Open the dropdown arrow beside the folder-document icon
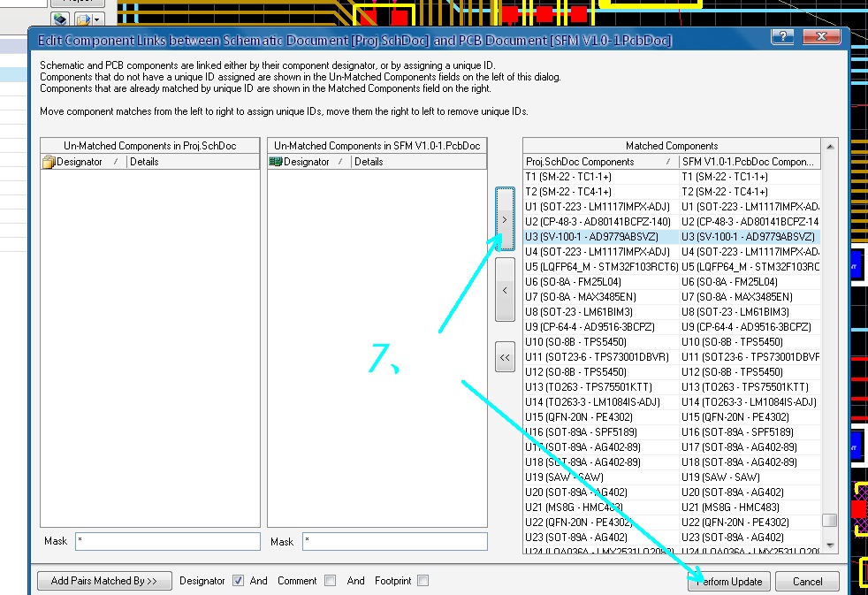 (x=97, y=19)
